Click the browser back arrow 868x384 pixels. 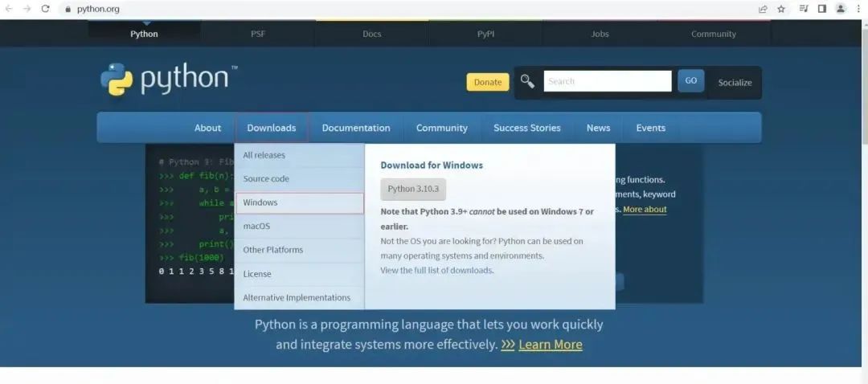pyautogui.click(x=8, y=9)
